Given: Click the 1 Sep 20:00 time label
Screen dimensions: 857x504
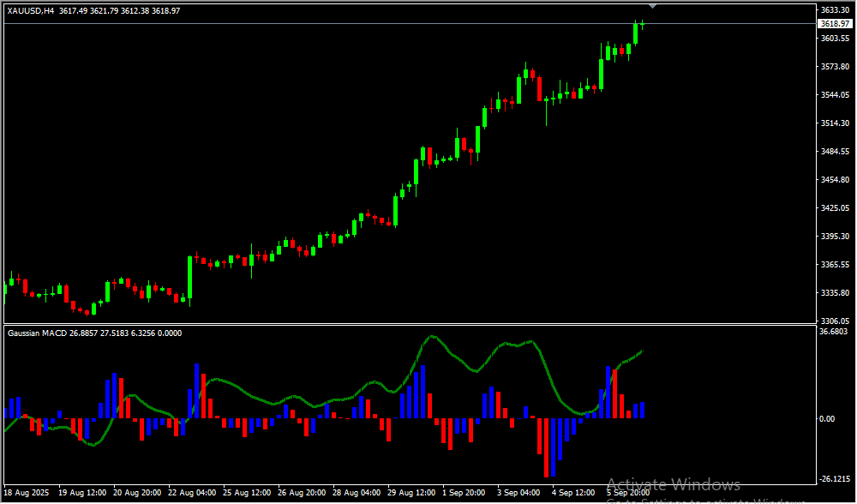Looking at the screenshot, I should pos(464,493).
